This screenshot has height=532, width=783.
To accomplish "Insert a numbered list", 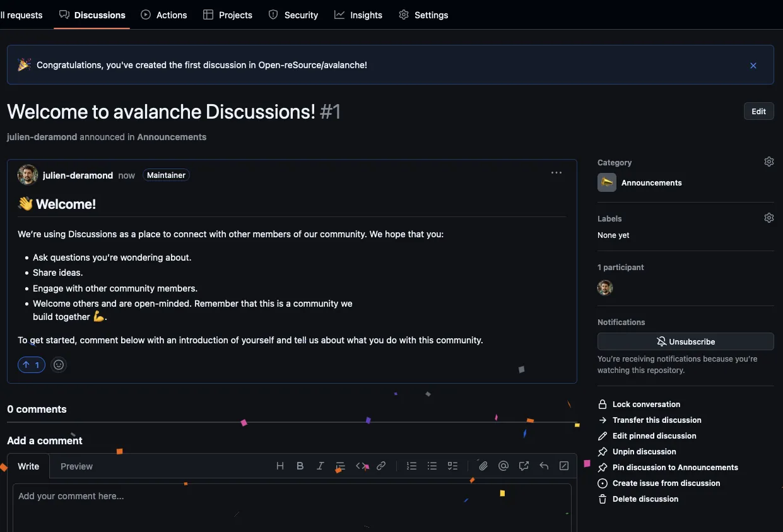I will tap(412, 466).
